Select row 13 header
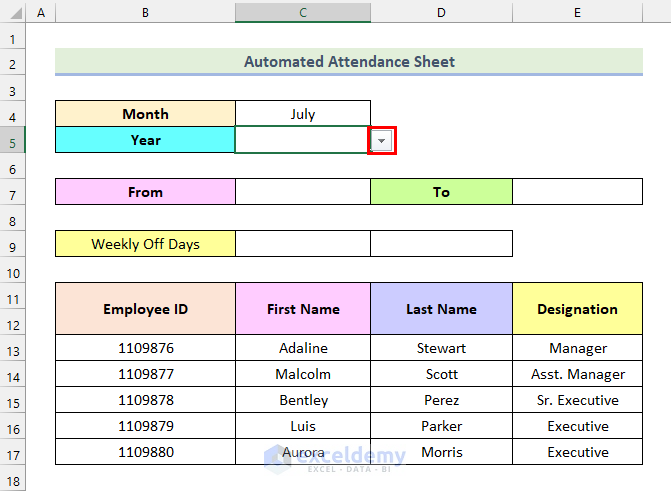Viewport: 671px width, 491px height. tap(12, 348)
